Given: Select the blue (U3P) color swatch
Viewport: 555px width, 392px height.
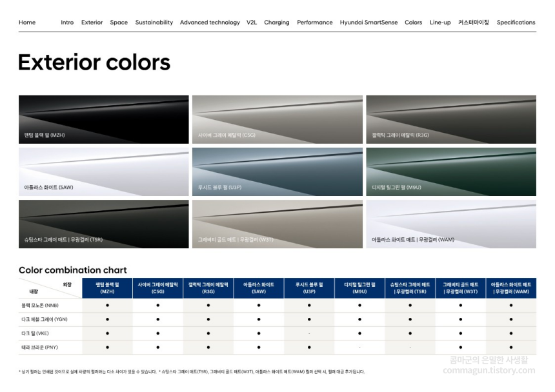Looking at the screenshot, I should coord(277,171).
